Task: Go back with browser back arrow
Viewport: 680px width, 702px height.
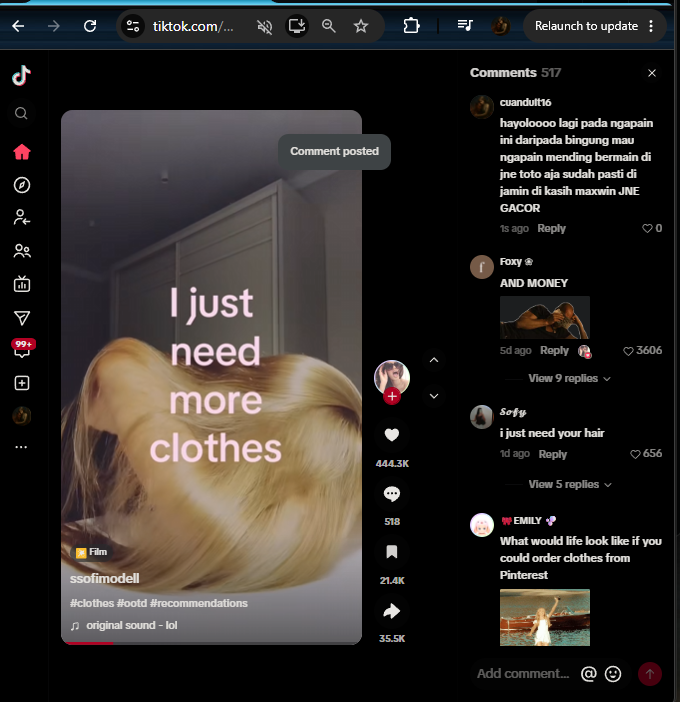Action: coord(18,26)
